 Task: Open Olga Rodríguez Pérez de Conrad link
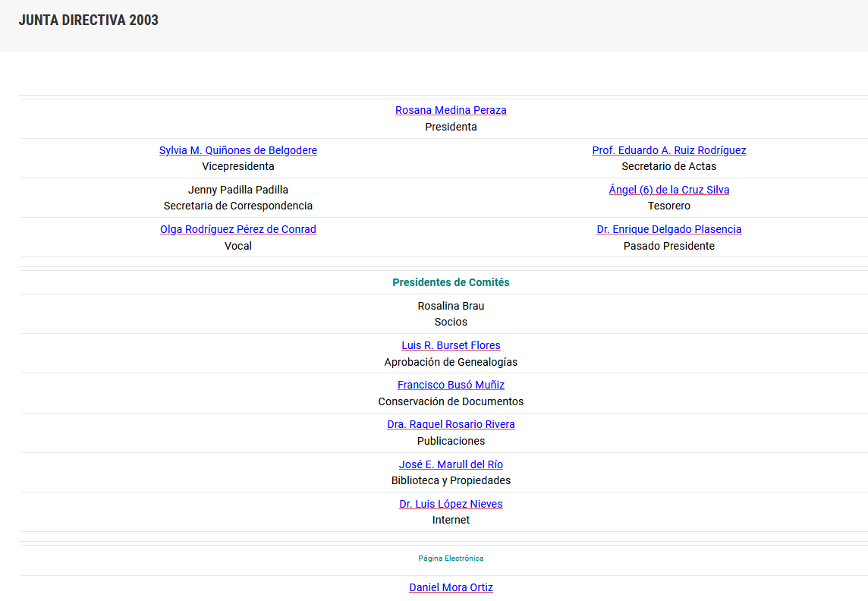pyautogui.click(x=237, y=229)
